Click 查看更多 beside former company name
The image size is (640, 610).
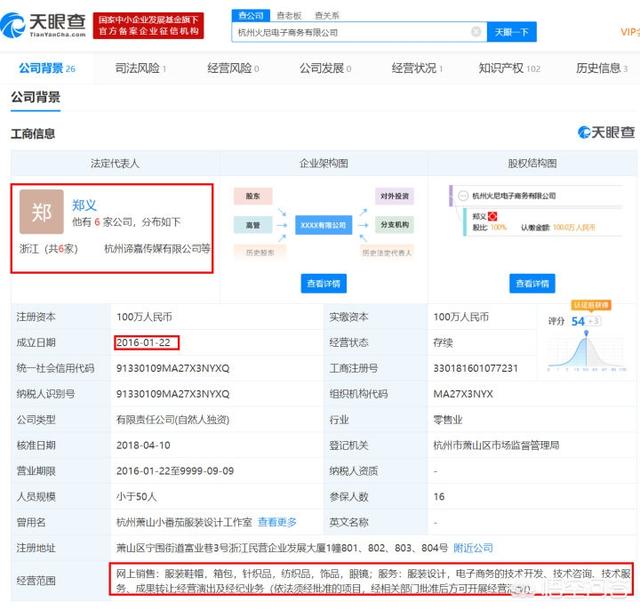pos(278,522)
